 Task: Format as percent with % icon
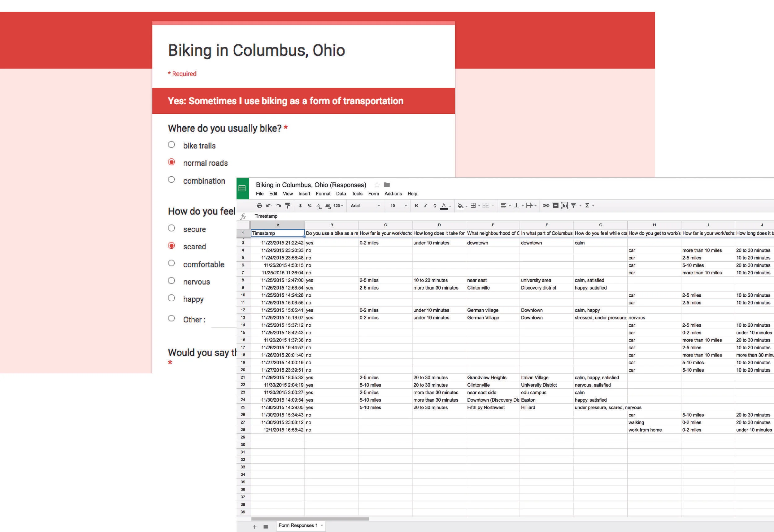tap(310, 206)
